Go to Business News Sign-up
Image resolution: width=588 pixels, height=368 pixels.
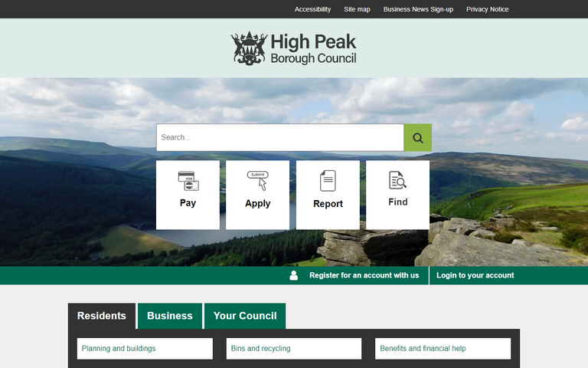click(x=418, y=9)
